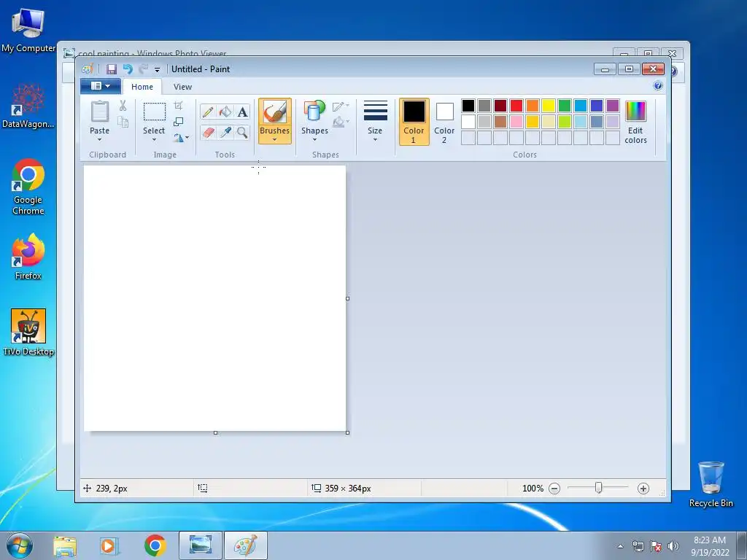Click the Paint Help question mark icon
The image size is (747, 560).
point(658,86)
